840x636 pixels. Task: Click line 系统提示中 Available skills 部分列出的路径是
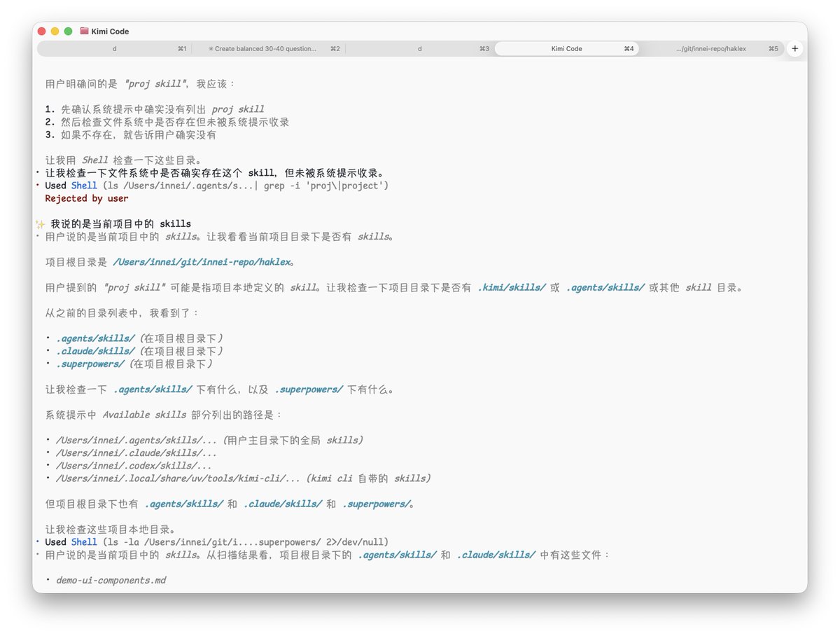click(x=164, y=415)
